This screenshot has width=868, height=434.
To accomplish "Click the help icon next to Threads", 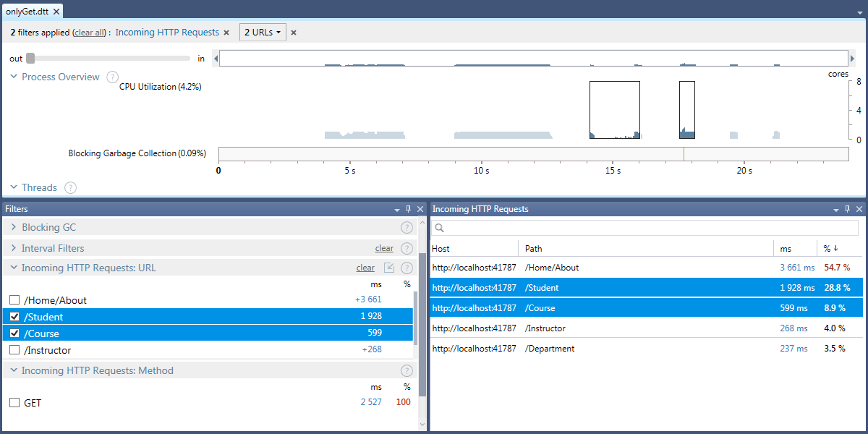I will click(x=70, y=188).
